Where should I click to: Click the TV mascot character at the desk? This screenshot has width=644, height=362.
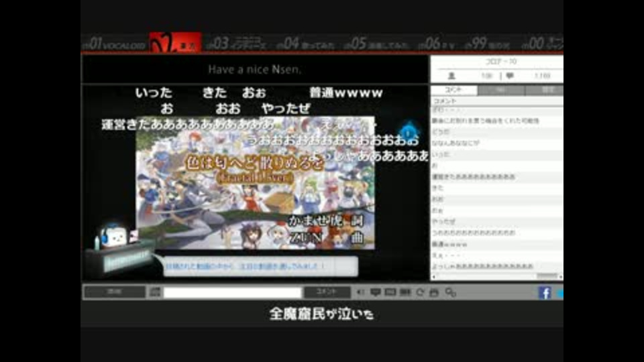(x=115, y=235)
